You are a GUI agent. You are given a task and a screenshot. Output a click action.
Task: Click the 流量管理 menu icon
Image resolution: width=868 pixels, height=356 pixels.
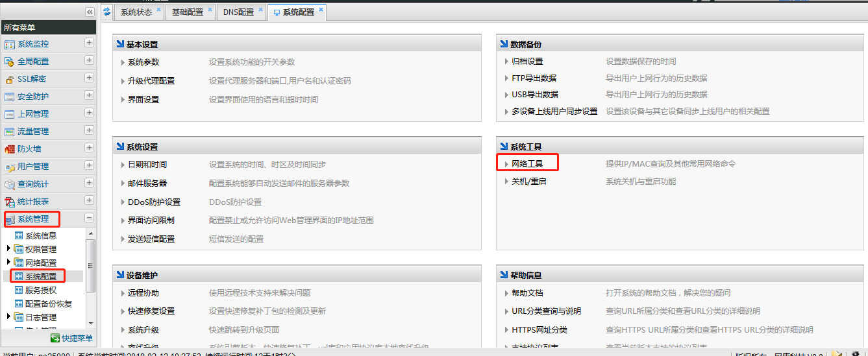[x=9, y=132]
